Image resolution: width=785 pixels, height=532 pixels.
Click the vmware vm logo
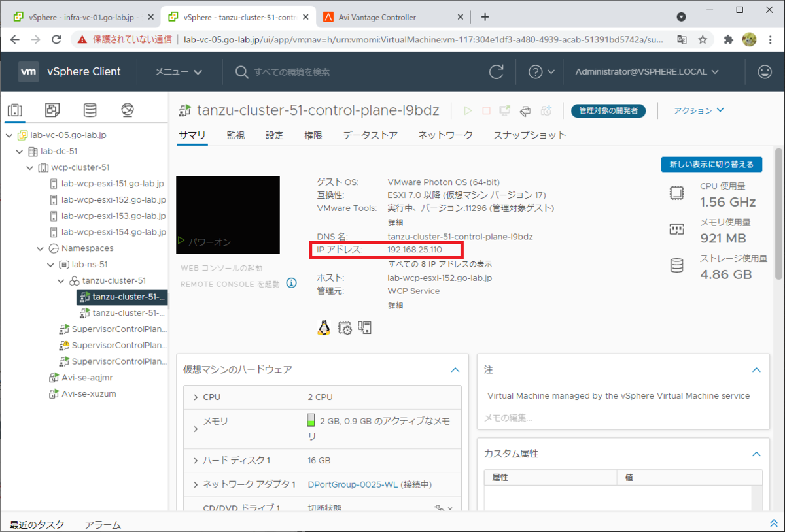[x=28, y=72]
